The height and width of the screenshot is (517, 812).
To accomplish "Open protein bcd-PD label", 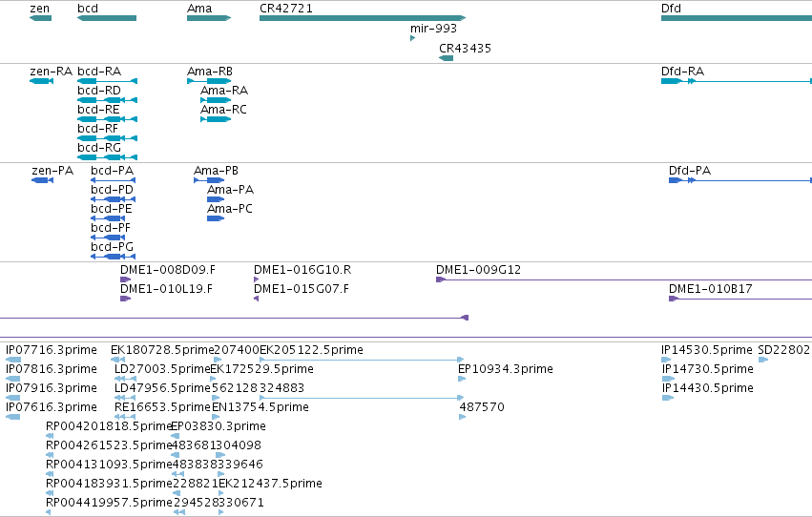I will (x=113, y=190).
